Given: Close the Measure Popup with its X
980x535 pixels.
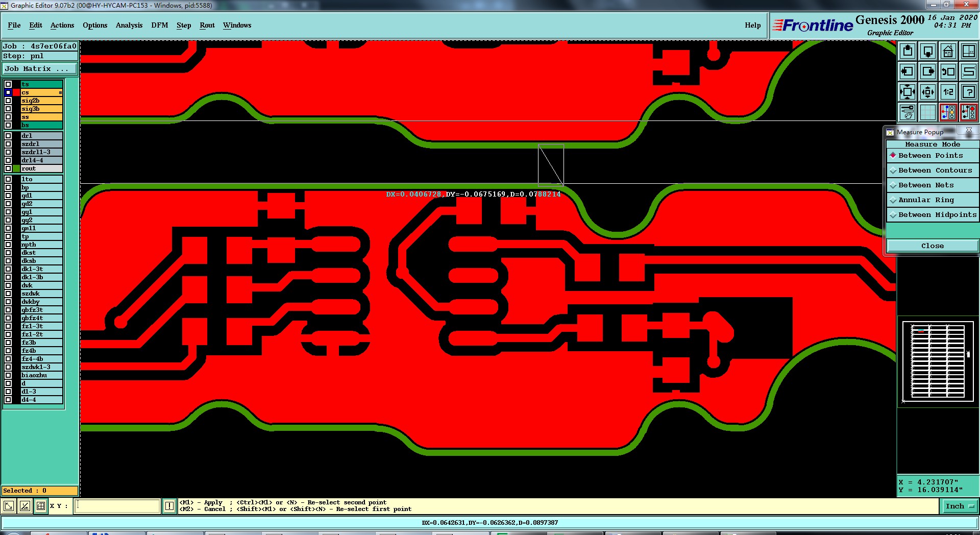Looking at the screenshot, I should coord(969,131).
